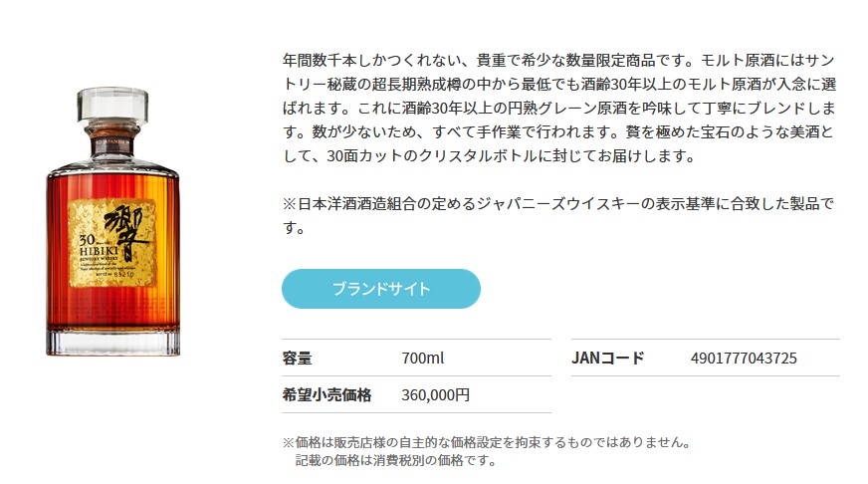868x484 pixels.
Task: Click the description line starting ばれます
Action: point(558,108)
